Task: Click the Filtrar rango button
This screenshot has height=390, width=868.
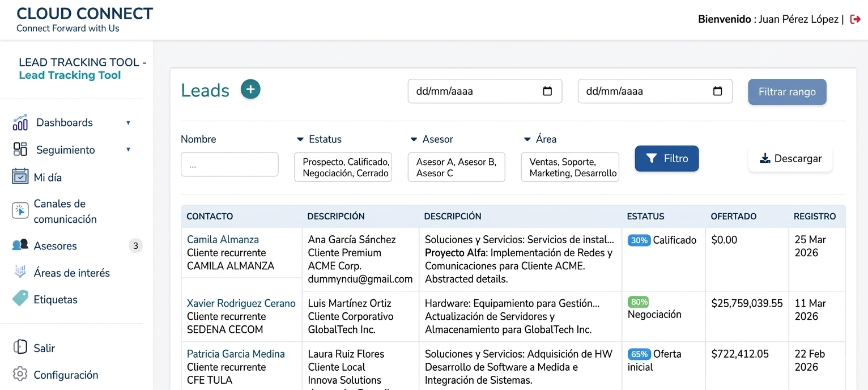Action: pos(787,92)
